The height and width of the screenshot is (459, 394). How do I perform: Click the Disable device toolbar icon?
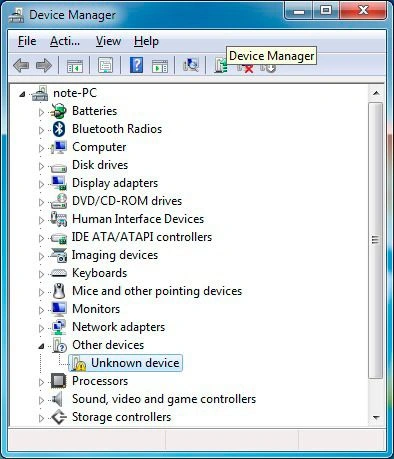[x=268, y=68]
